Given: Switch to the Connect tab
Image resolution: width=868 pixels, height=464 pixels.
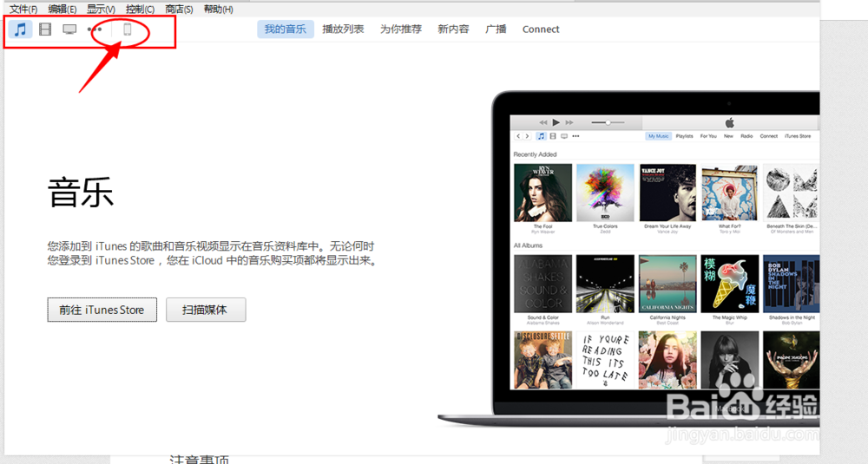Looking at the screenshot, I should pos(541,29).
